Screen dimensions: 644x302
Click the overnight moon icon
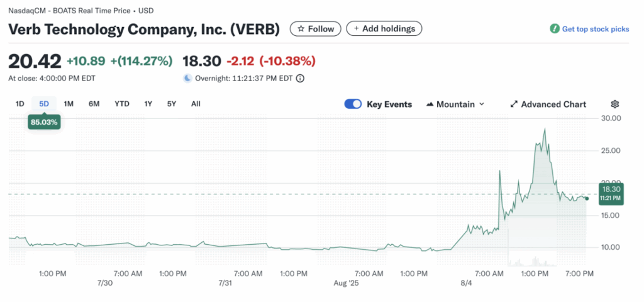(187, 79)
